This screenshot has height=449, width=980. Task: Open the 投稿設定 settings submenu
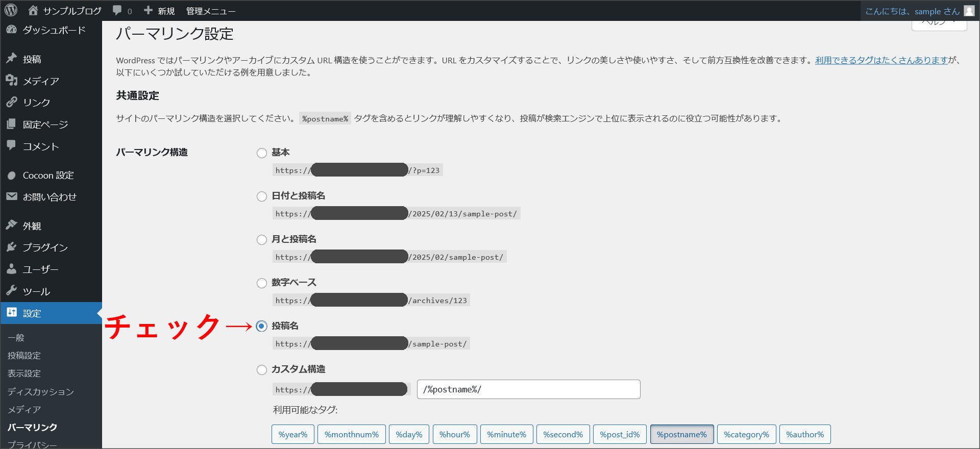point(24,356)
